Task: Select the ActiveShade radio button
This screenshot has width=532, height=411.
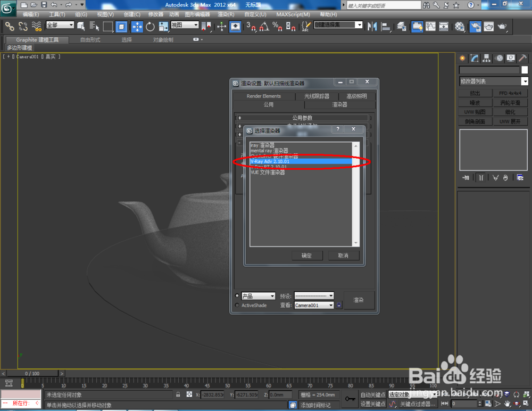Action: tap(237, 306)
